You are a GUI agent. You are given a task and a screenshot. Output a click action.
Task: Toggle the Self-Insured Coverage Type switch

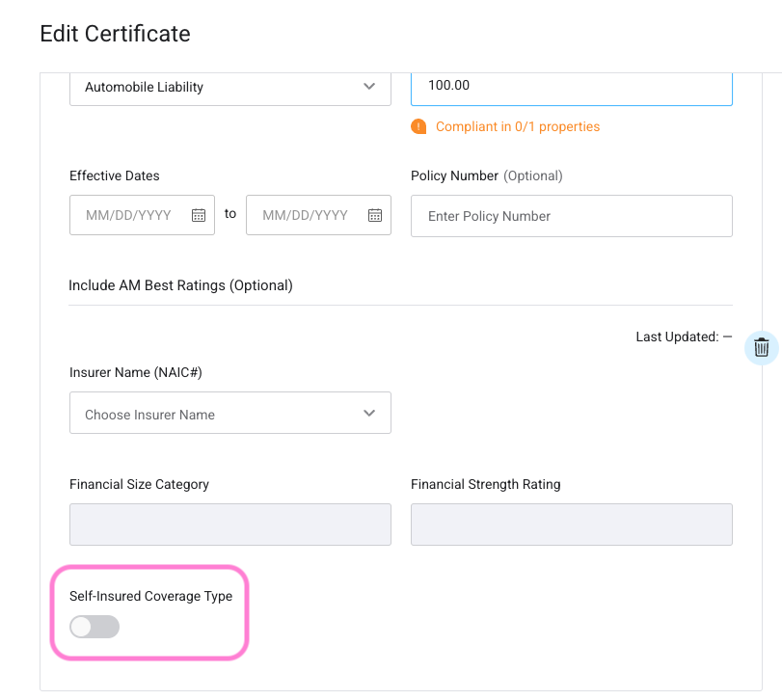(94, 627)
